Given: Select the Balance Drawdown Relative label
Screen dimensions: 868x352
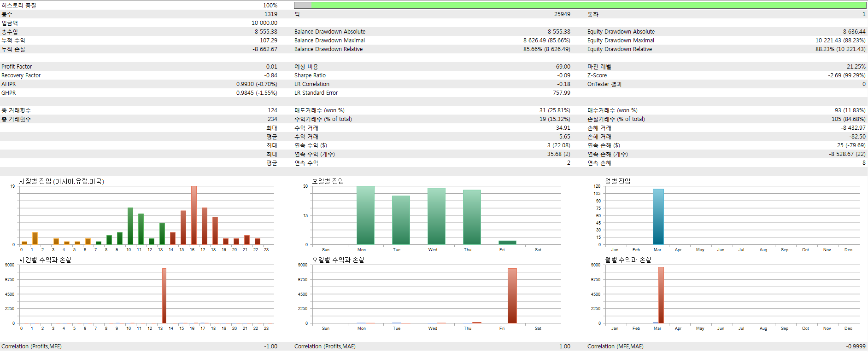Looking at the screenshot, I should (x=328, y=49).
